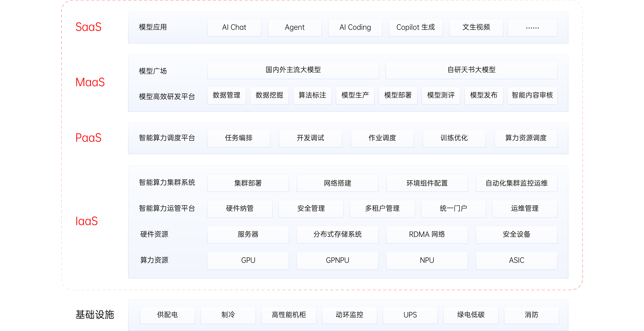The width and height of the screenshot is (644, 331).
Task: Select the 自研天书大模型 box
Action: tap(471, 70)
